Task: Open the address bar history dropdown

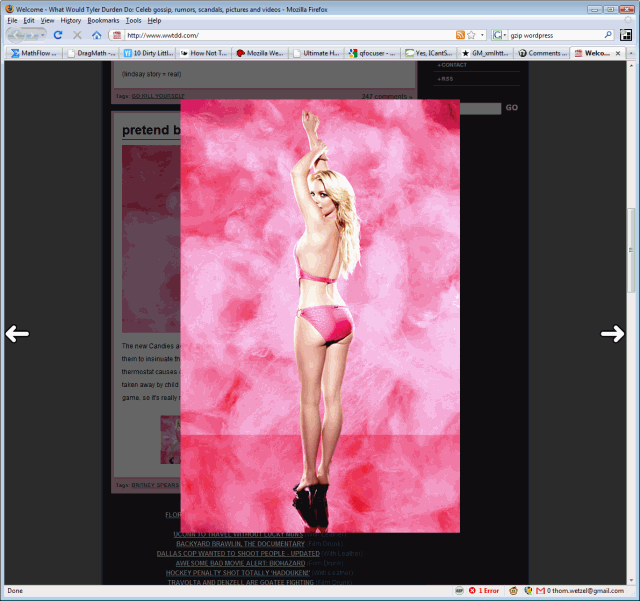Action: (x=482, y=35)
